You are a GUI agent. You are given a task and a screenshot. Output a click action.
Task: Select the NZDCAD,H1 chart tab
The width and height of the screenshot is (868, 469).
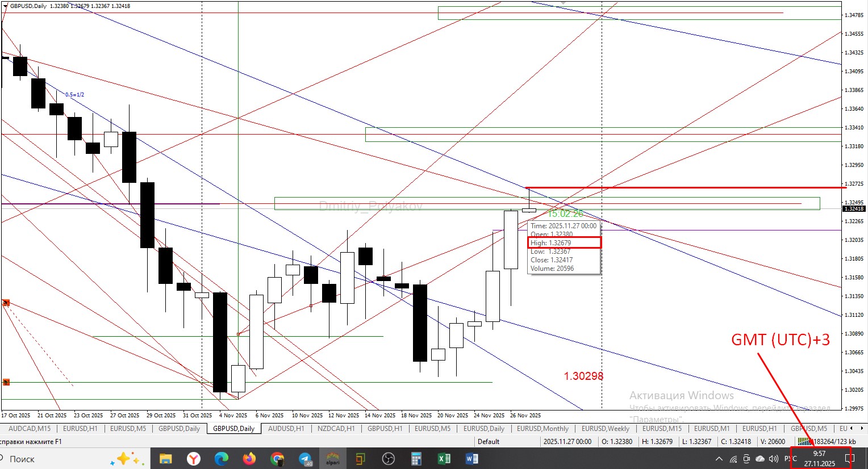coord(336,429)
